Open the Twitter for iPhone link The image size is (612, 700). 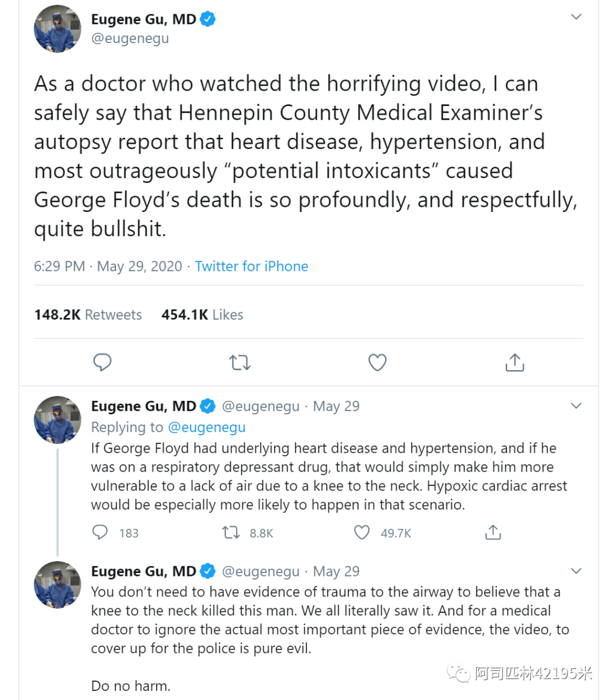click(252, 266)
